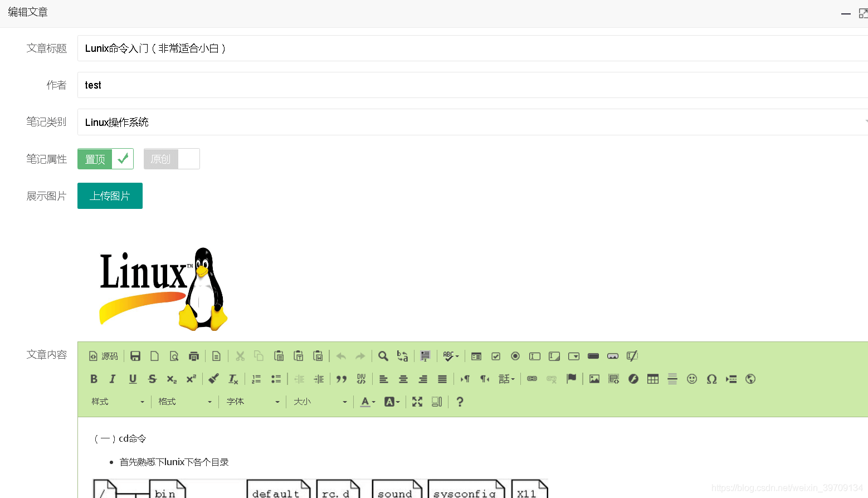The height and width of the screenshot is (498, 868).
Task: Open the Find magnifier tool
Action: click(383, 356)
